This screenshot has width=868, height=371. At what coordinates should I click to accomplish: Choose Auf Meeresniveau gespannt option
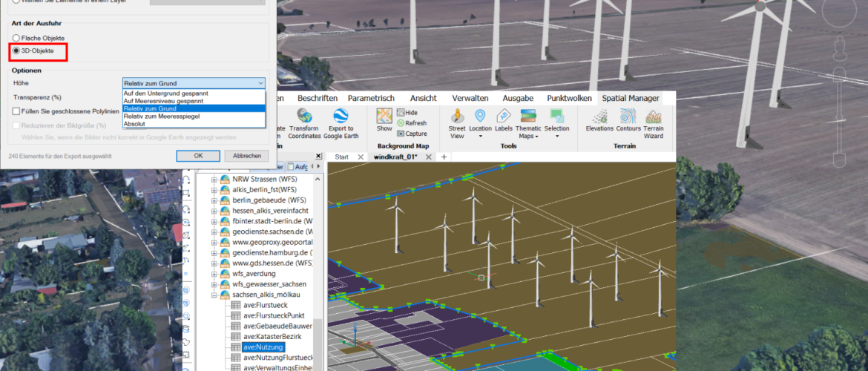point(194,101)
